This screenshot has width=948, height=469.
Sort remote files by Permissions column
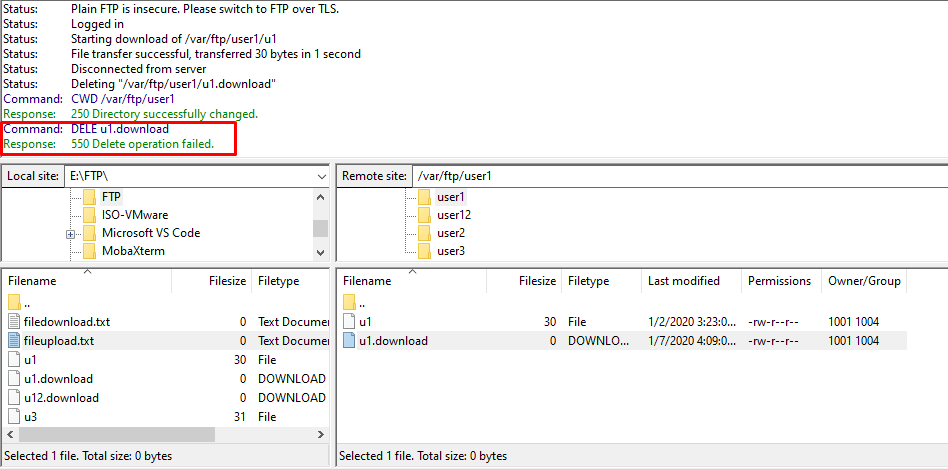point(781,281)
